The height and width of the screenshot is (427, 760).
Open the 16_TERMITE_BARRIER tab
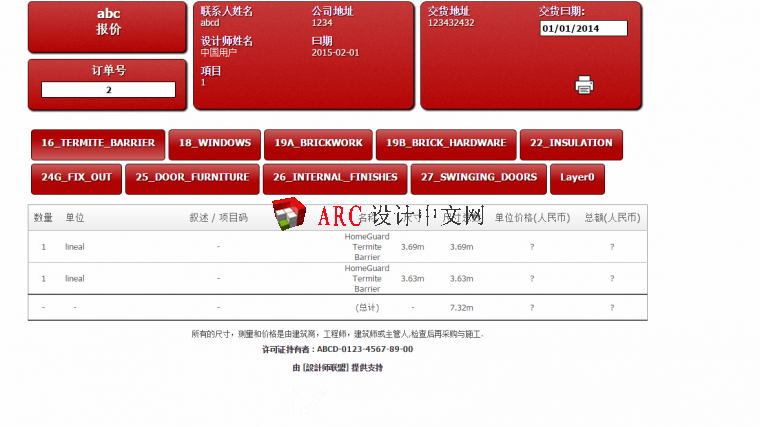tap(96, 144)
